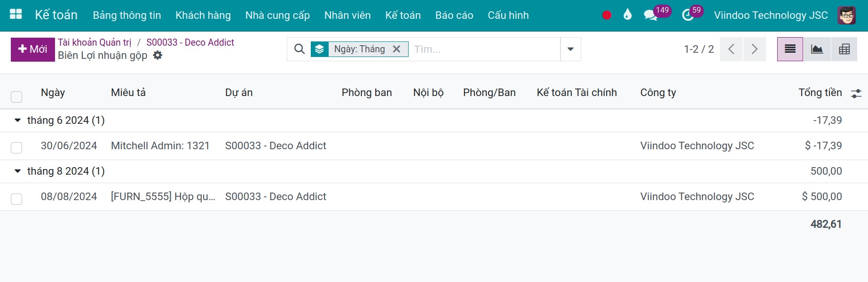
Task: Open Nhân viên menu
Action: click(x=347, y=15)
